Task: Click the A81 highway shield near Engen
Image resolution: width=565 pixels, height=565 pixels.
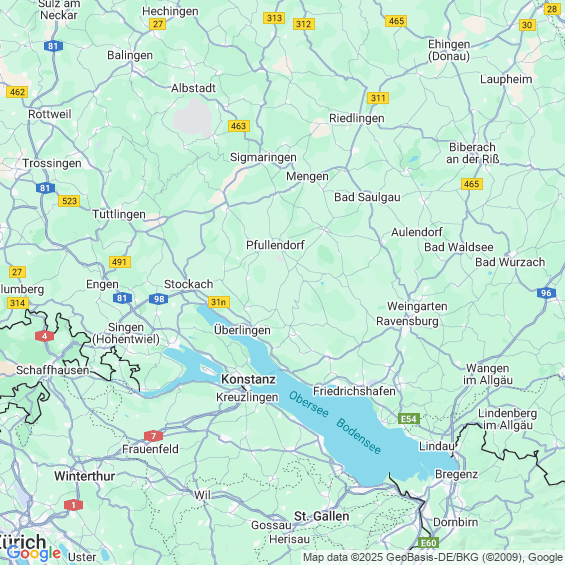Action: [122, 298]
